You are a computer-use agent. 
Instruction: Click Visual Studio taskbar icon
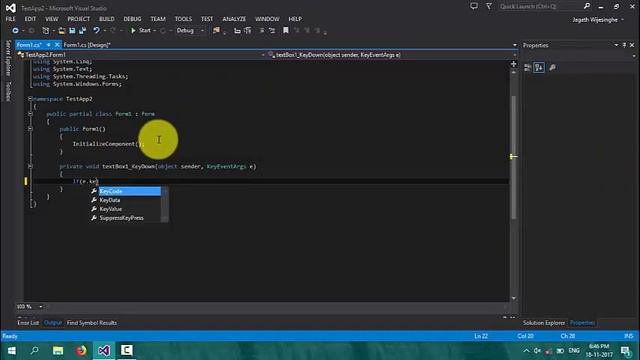[x=104, y=351]
